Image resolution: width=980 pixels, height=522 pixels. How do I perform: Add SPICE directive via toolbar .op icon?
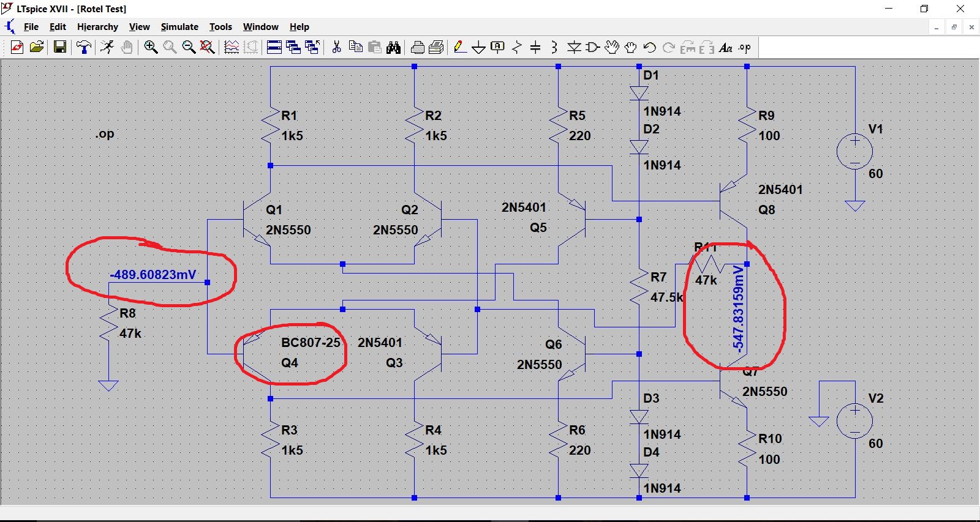point(745,47)
